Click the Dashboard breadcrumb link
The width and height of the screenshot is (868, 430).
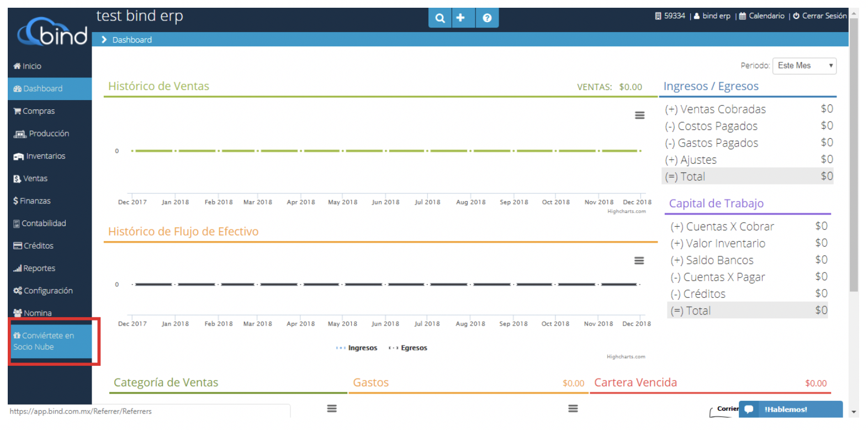tap(132, 40)
